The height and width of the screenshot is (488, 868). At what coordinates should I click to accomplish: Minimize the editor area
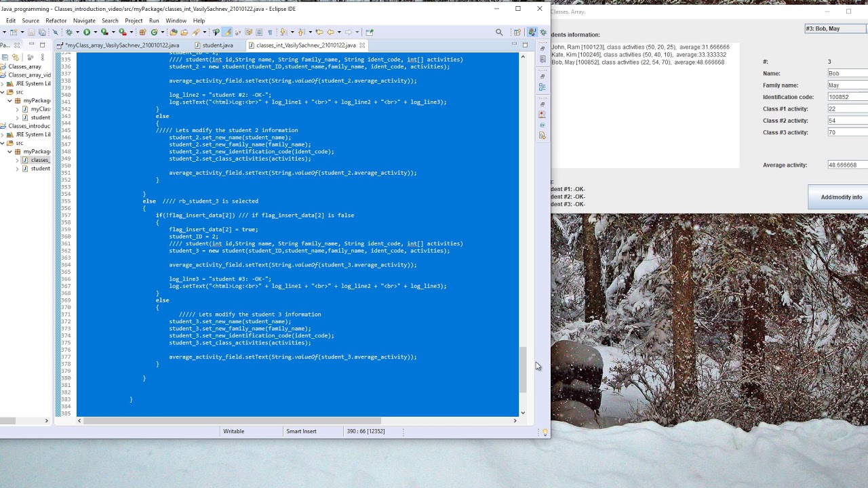pyautogui.click(x=513, y=44)
